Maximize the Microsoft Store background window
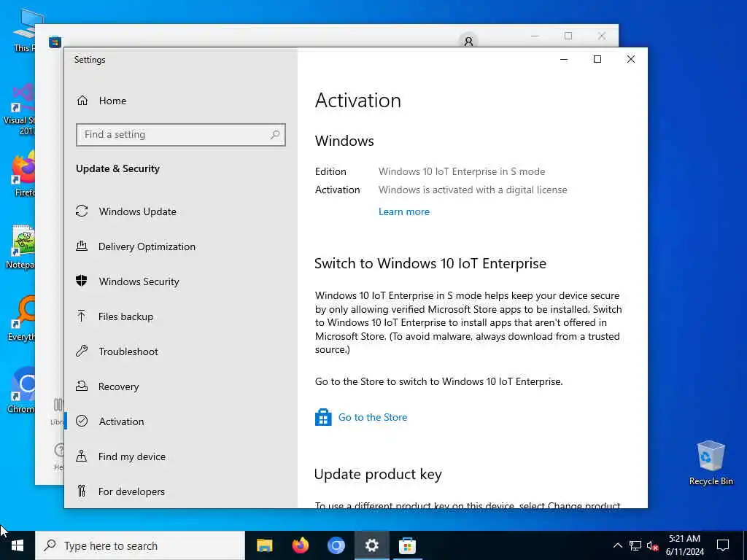747x560 pixels. point(568,36)
